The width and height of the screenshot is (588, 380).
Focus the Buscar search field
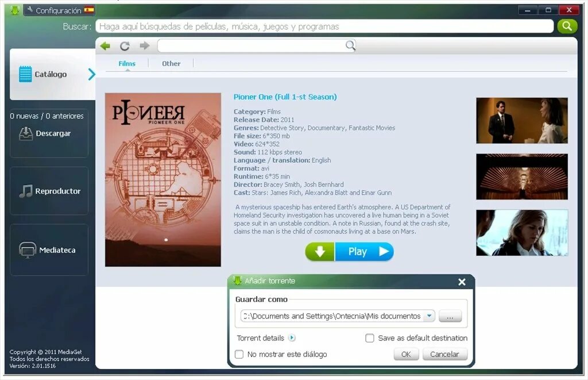pos(324,26)
